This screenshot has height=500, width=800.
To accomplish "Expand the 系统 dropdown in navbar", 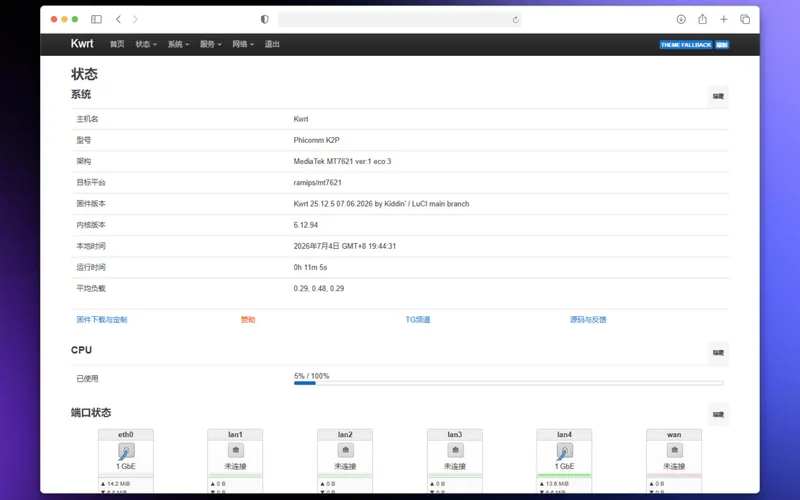I will pyautogui.click(x=178, y=44).
